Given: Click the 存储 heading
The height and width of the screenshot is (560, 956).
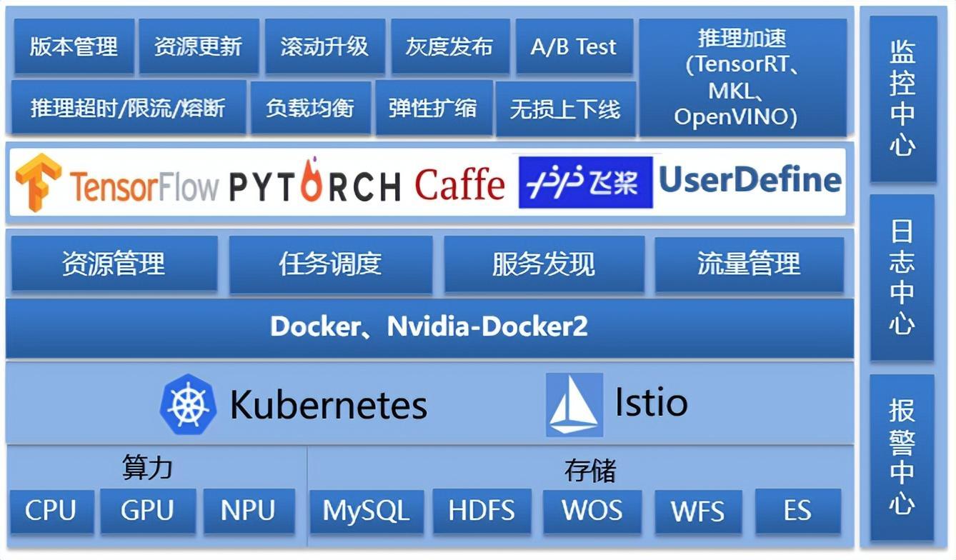Looking at the screenshot, I should (x=590, y=471).
